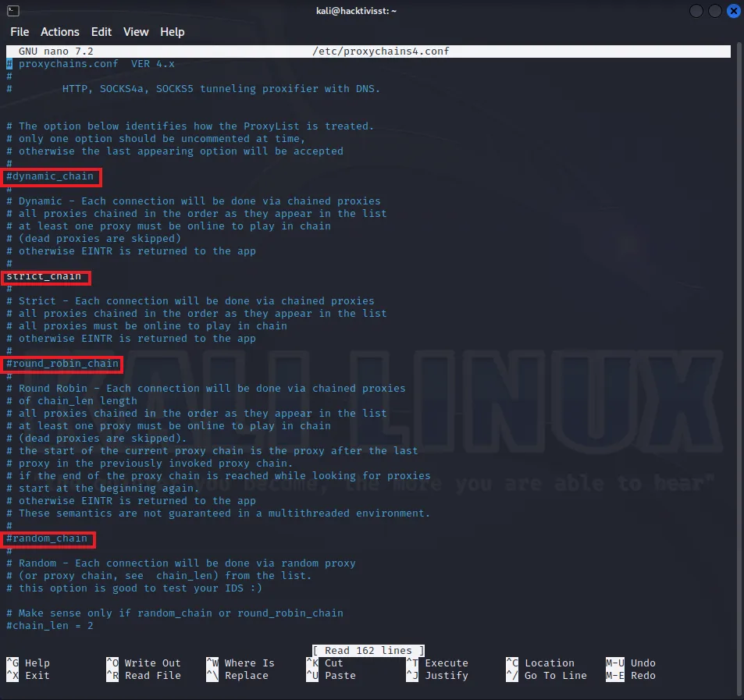Click the '^\ Replace' shortcut label

coord(237,676)
